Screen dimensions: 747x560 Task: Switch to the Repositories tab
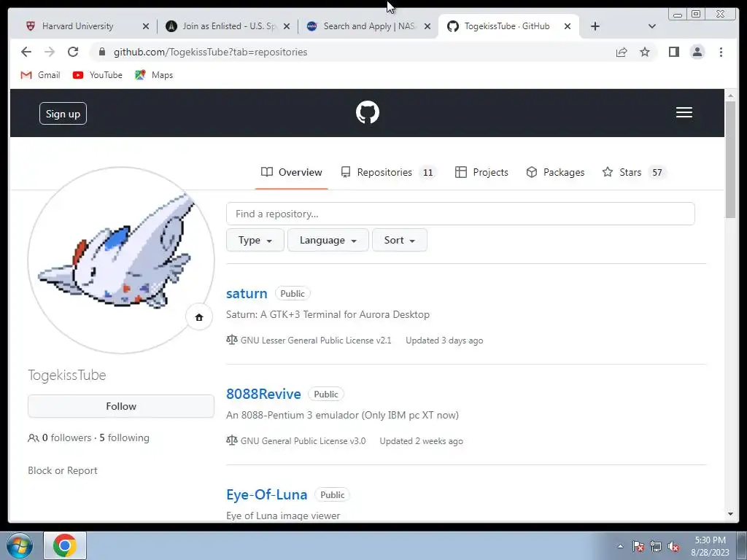tap(388, 172)
